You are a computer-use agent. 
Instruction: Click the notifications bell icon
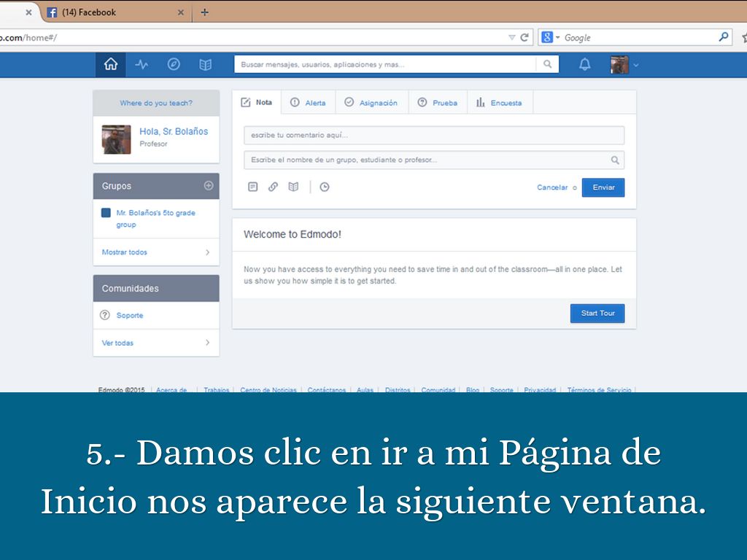tap(584, 65)
